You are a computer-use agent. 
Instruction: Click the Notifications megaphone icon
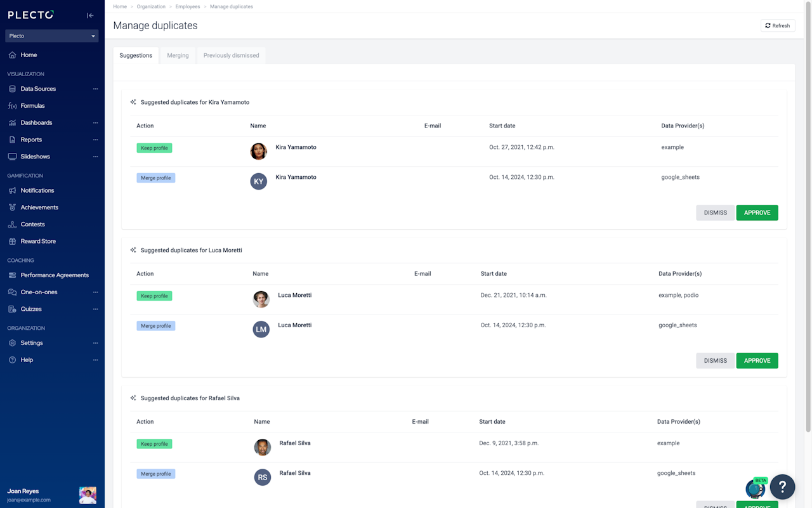tap(12, 191)
